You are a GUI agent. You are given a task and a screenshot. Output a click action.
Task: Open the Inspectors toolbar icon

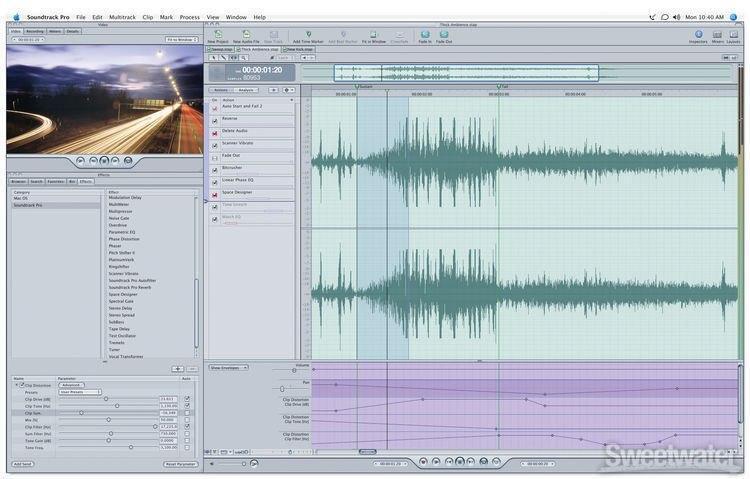(698, 36)
